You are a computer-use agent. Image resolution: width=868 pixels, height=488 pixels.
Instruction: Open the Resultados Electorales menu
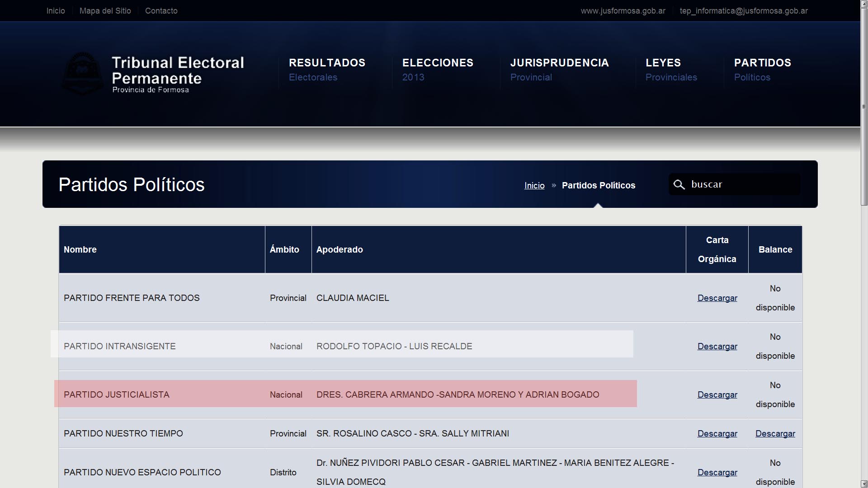(327, 70)
